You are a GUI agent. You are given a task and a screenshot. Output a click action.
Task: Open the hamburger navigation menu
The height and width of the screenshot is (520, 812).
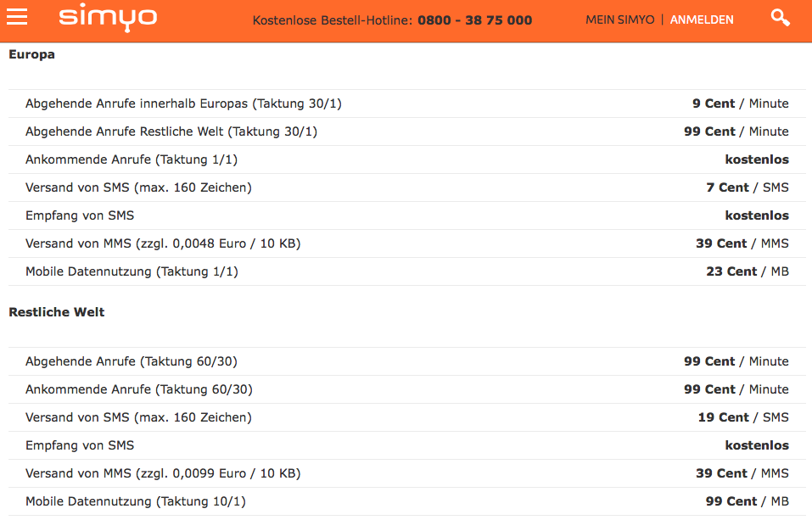point(17,18)
